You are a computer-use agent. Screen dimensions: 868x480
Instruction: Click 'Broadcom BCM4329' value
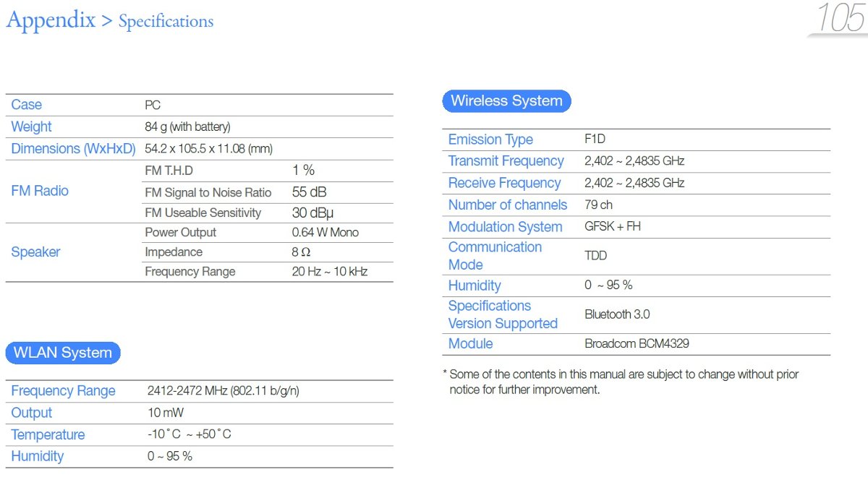coord(637,344)
